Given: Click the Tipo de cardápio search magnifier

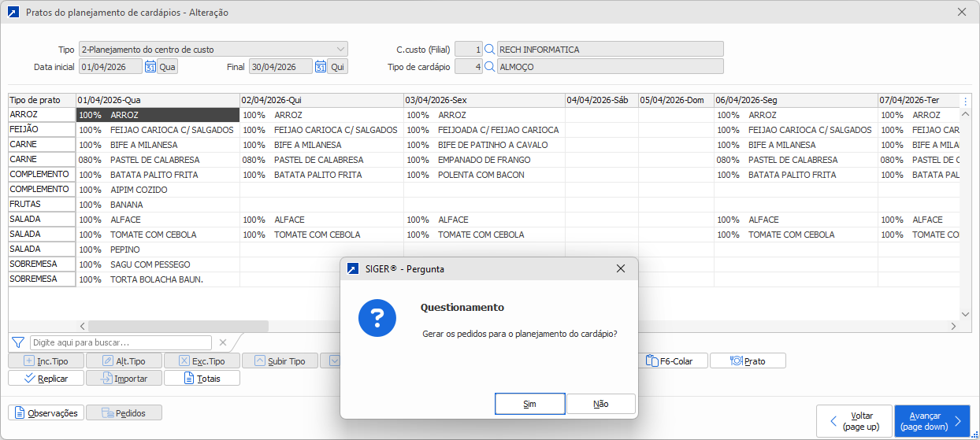Looking at the screenshot, I should (489, 67).
